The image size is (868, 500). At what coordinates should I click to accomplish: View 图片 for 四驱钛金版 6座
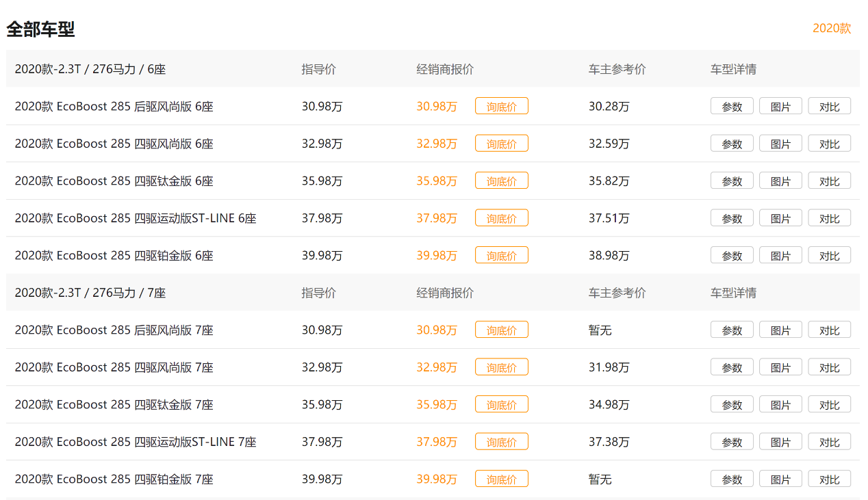[x=780, y=181]
